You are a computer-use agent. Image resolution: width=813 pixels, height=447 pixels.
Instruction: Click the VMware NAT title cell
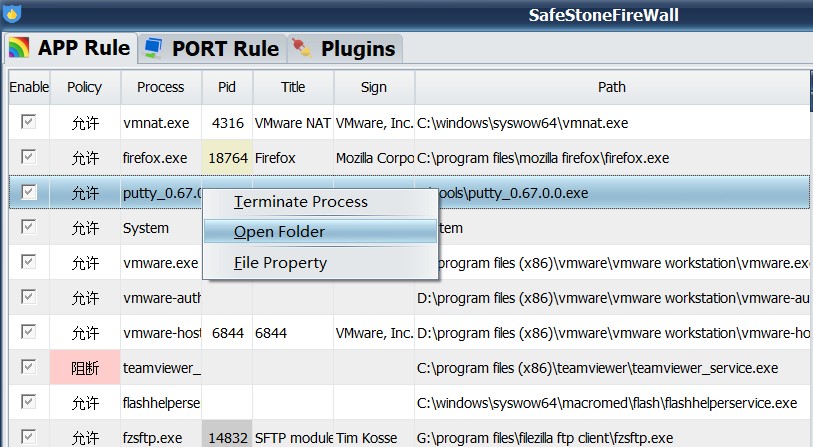coord(293,123)
